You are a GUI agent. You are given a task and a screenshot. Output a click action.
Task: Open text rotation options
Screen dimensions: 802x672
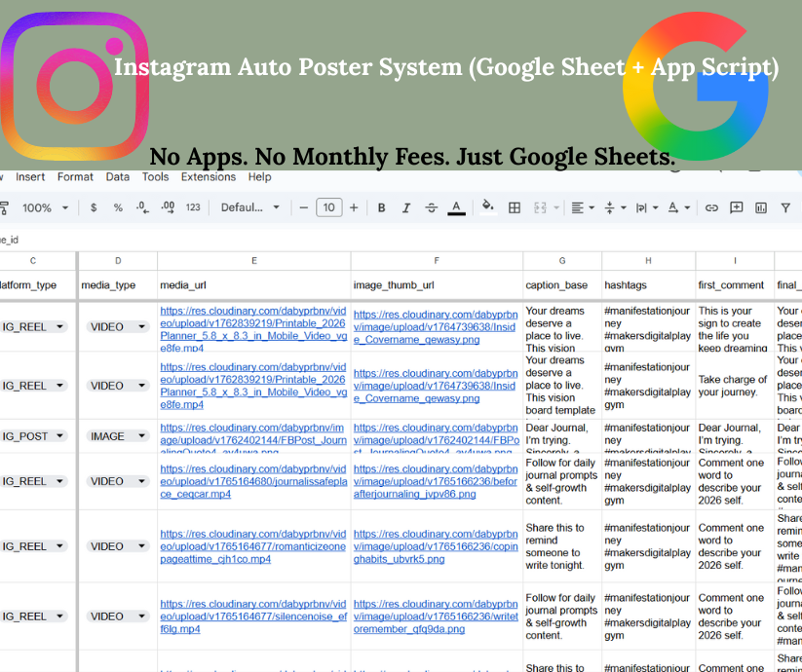(679, 208)
